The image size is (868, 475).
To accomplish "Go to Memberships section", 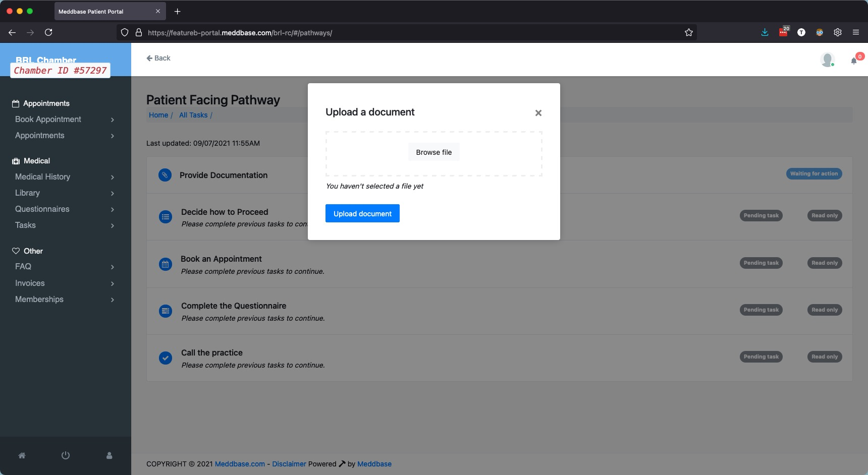I will [65, 300].
